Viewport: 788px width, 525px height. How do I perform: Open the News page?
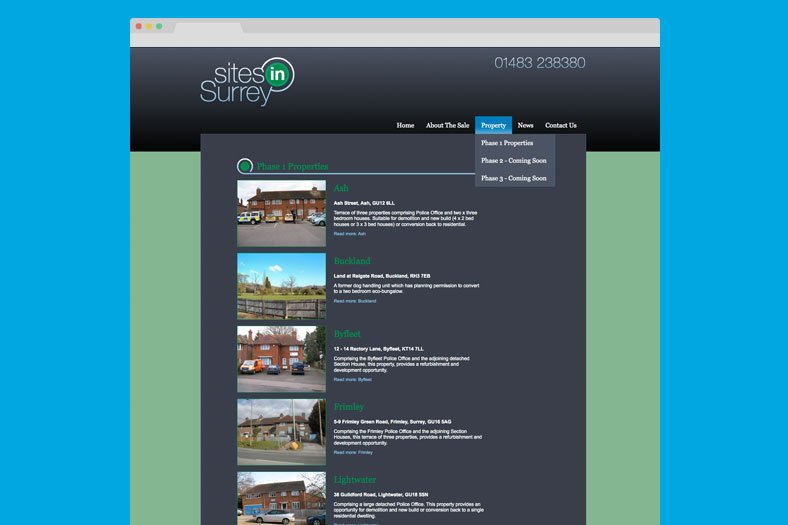(525, 126)
